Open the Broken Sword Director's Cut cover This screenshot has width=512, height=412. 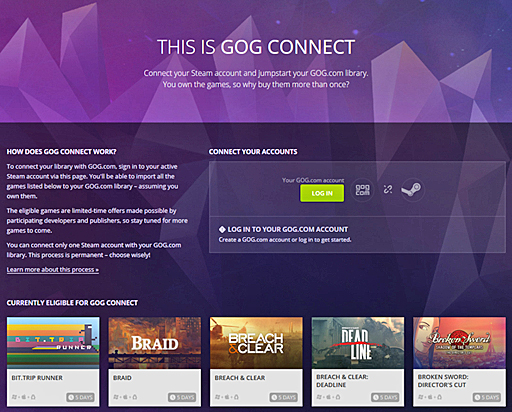pos(459,343)
